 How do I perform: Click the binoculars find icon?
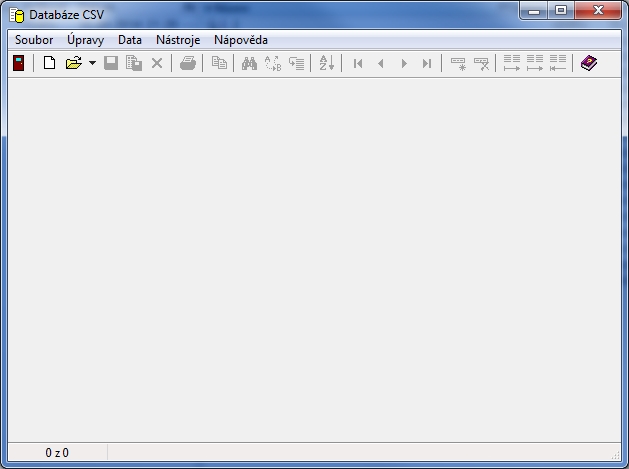pyautogui.click(x=250, y=63)
